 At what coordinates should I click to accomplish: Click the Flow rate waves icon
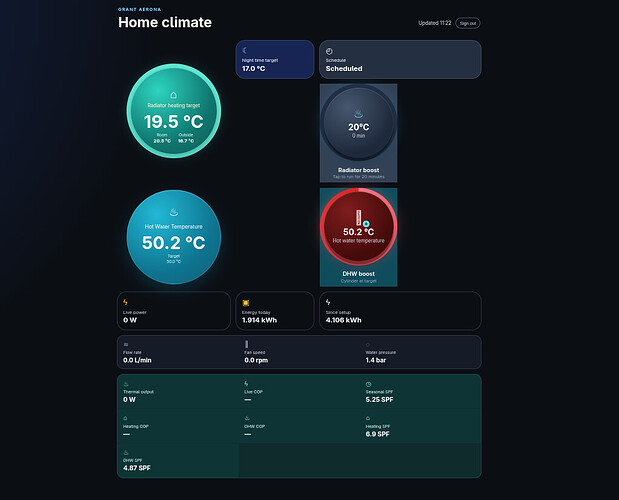126,345
